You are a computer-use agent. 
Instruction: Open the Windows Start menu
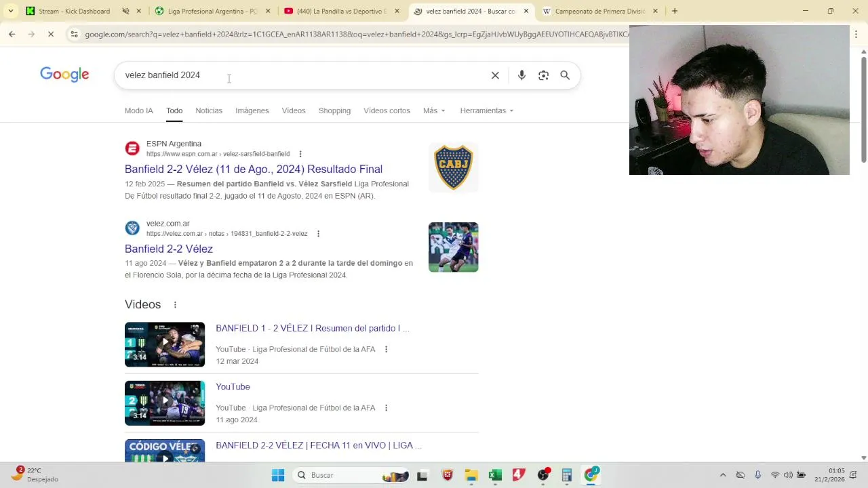click(278, 475)
